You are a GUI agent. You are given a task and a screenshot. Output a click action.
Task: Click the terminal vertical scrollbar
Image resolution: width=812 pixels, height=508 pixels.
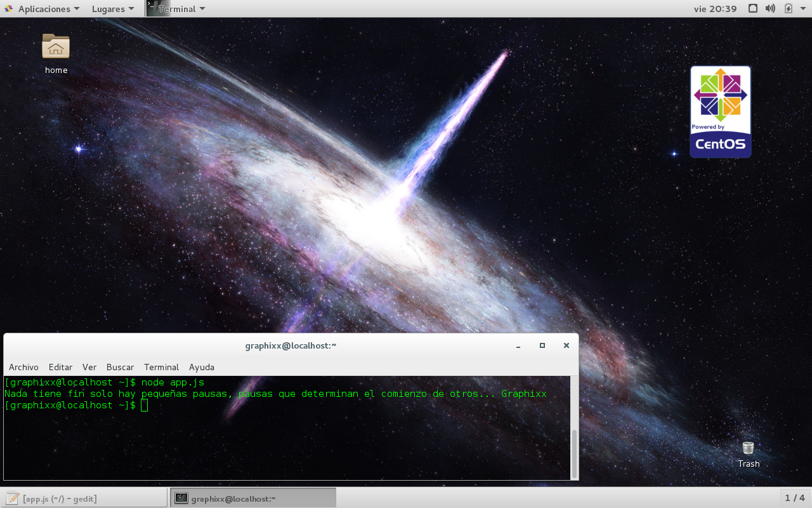pyautogui.click(x=575, y=453)
